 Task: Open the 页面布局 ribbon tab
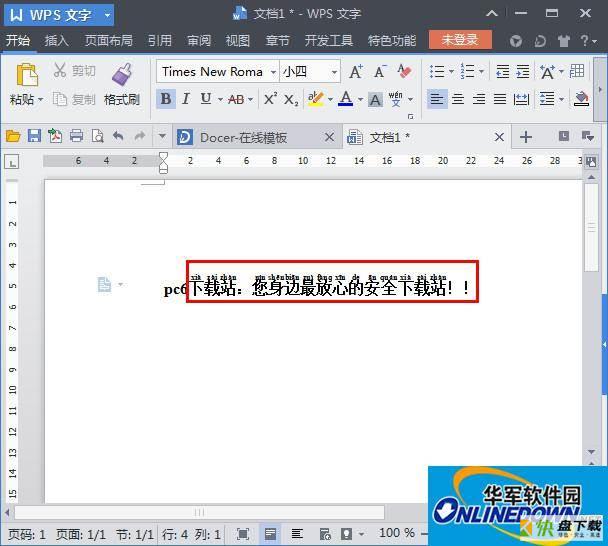click(x=108, y=40)
